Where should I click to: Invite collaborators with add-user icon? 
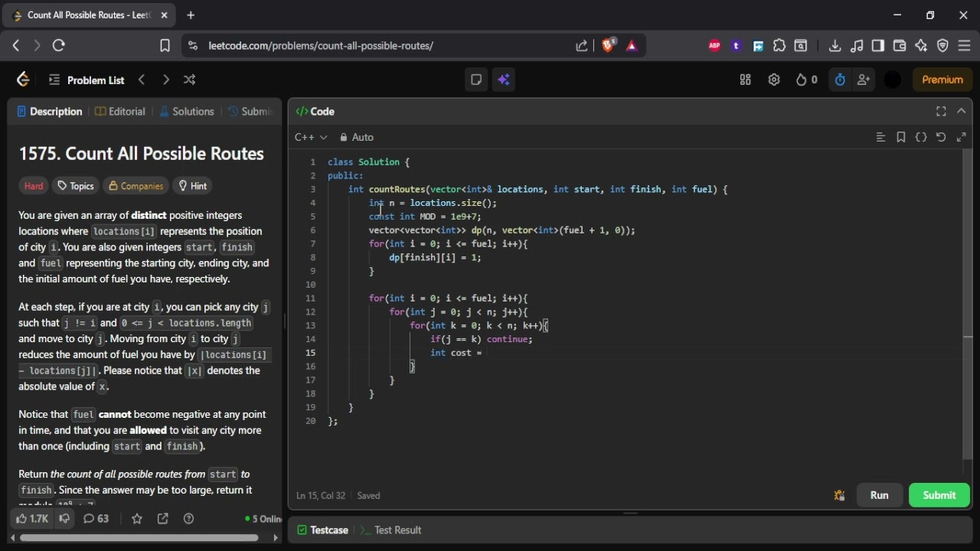[864, 80]
